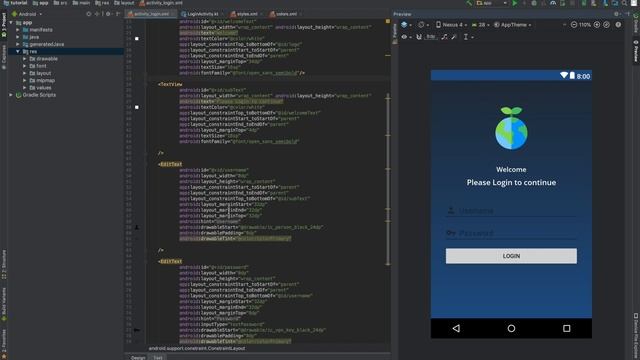
Task: Expand the drawable folder
Action: coord(25,59)
